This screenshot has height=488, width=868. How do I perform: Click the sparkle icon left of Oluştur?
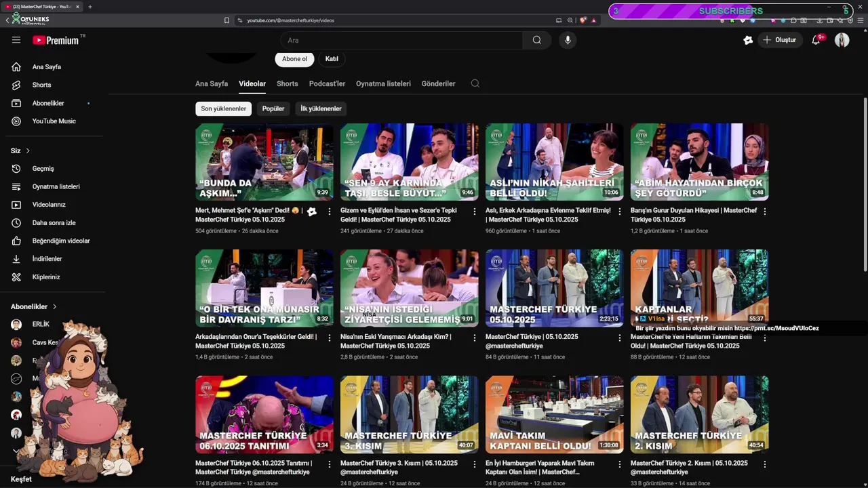point(748,40)
